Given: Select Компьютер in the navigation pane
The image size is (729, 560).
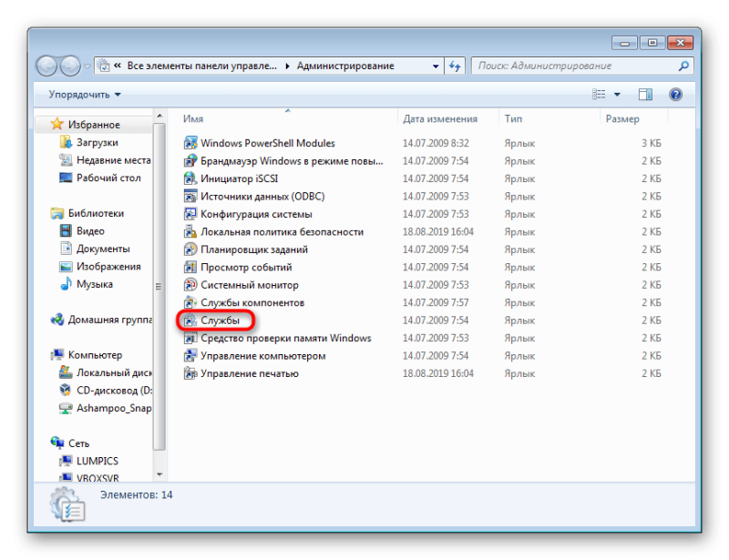Looking at the screenshot, I should [x=95, y=354].
